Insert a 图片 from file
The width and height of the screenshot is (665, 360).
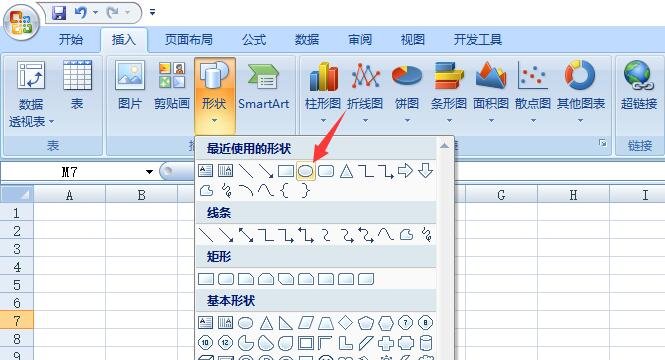pos(129,85)
